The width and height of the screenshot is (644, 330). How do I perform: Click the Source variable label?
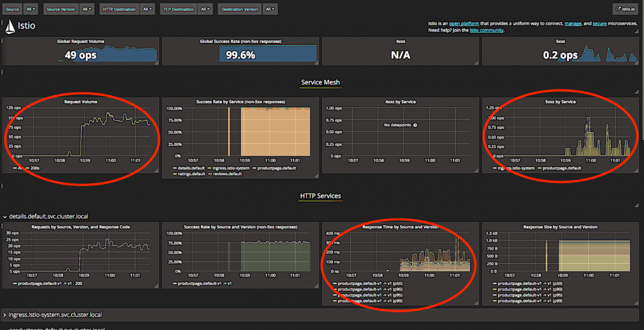(x=13, y=9)
